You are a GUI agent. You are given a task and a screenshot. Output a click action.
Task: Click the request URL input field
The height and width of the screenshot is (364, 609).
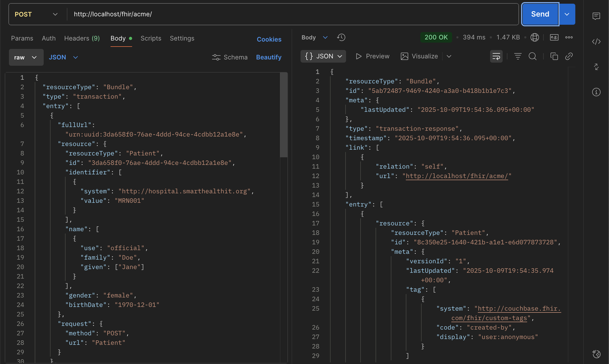(x=289, y=14)
